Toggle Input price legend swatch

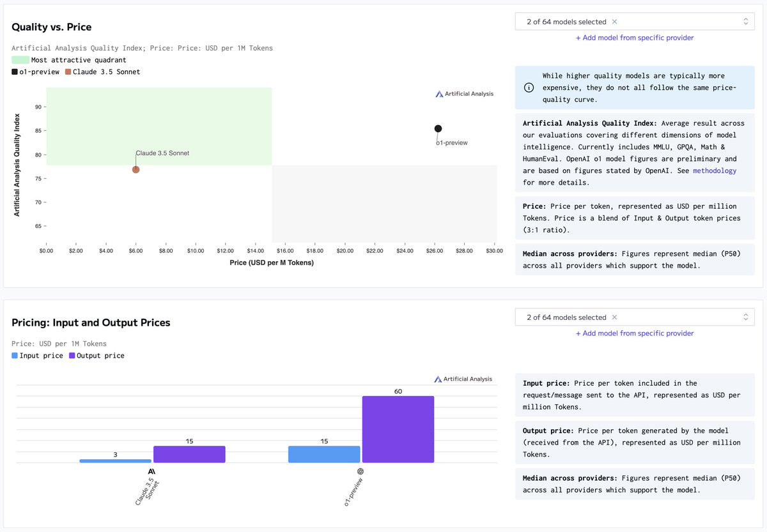[x=15, y=356]
